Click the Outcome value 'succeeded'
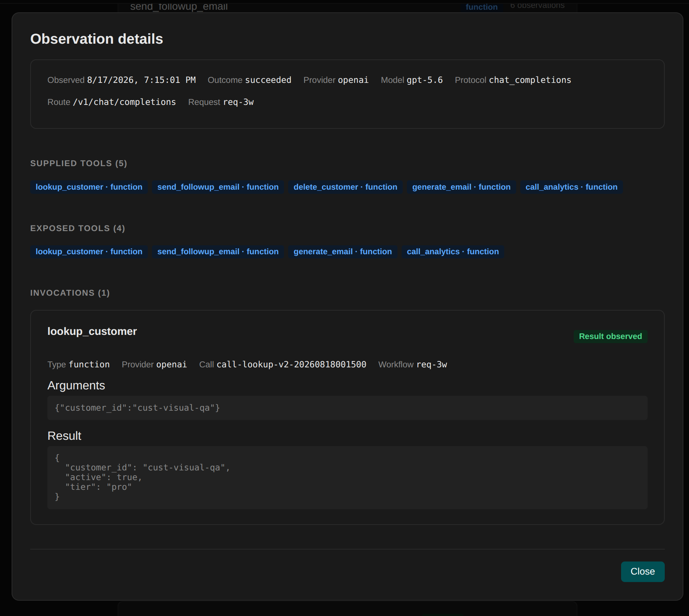This screenshot has height=616, width=689. coord(268,80)
